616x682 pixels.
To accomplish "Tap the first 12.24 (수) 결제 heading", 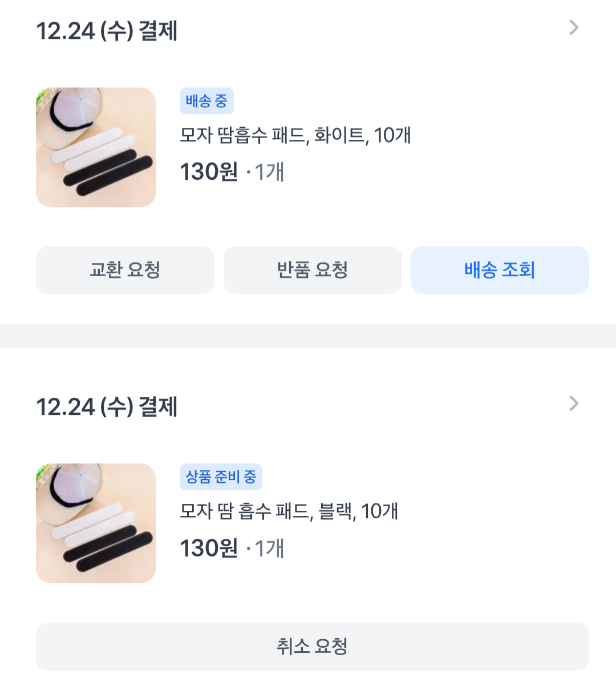I will 107,31.
